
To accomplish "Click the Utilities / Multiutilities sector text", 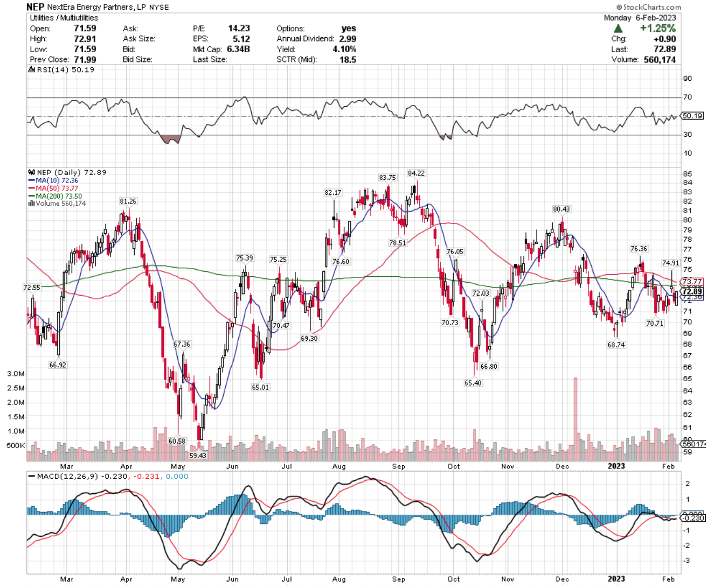I will coord(64,18).
